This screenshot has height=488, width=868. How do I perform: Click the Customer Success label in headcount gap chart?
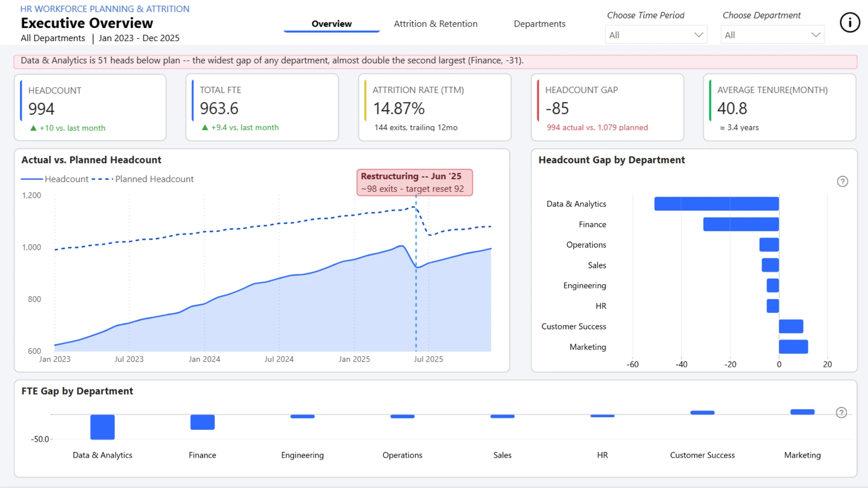(x=574, y=326)
